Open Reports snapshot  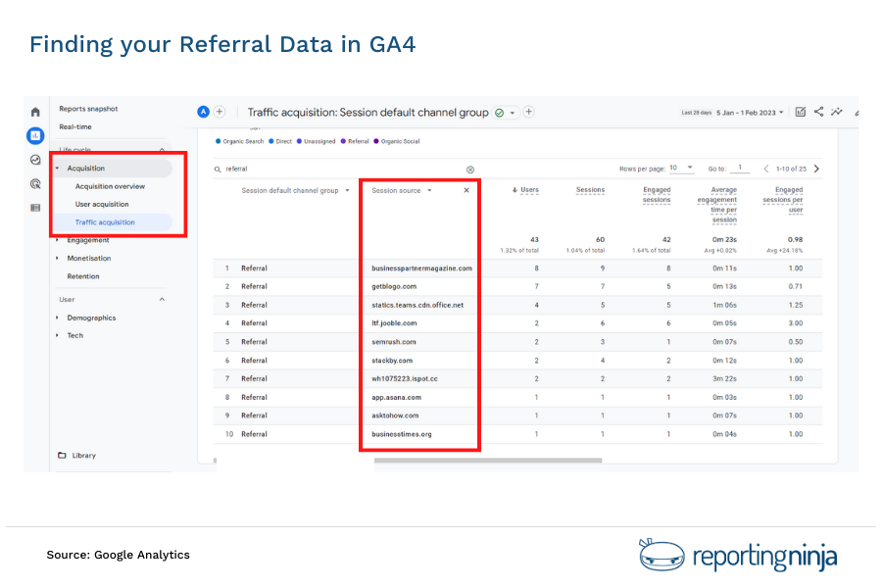(x=88, y=109)
